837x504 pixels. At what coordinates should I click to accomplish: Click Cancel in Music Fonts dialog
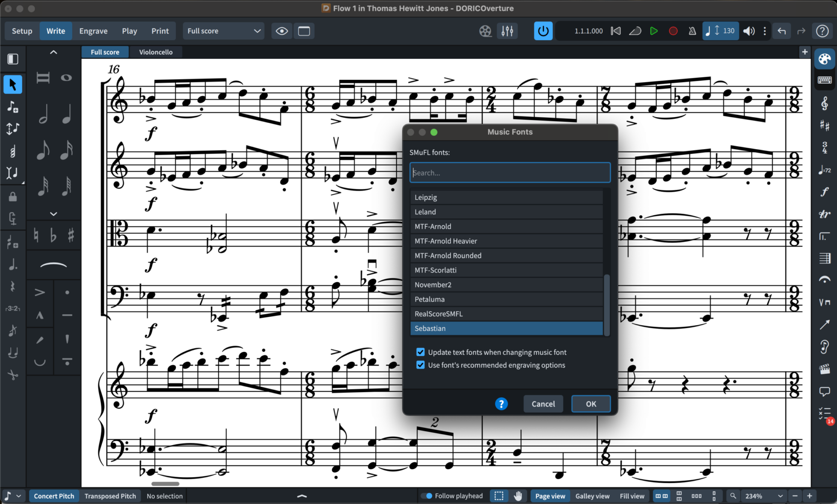pos(543,404)
